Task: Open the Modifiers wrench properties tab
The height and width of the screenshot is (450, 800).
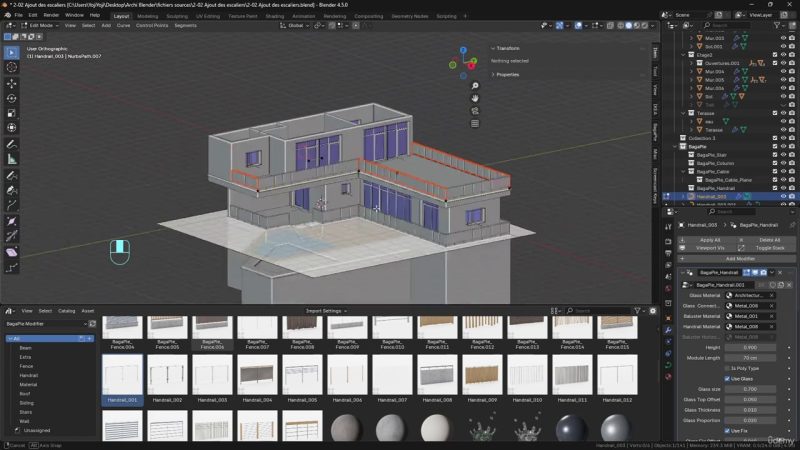Action: pyautogui.click(x=668, y=330)
